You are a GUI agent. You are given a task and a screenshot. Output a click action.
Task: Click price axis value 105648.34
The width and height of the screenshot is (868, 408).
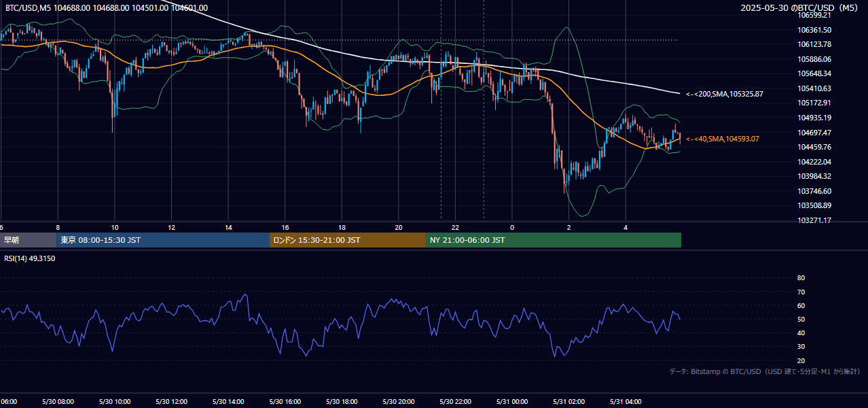pos(814,73)
